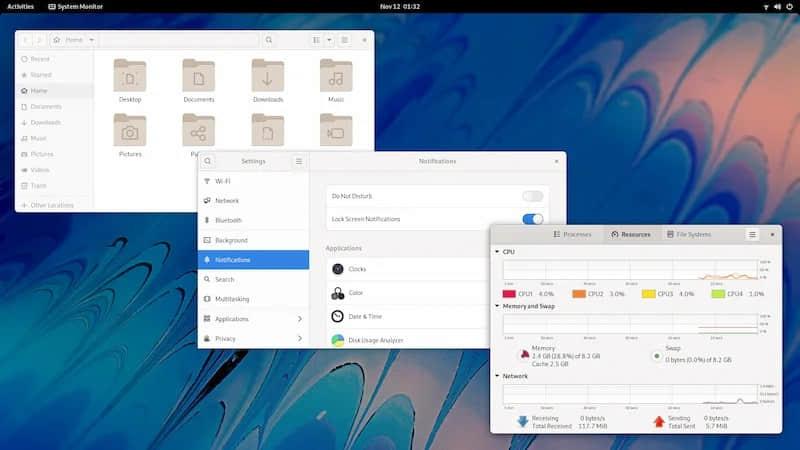Click the Memory pie chart icon

(x=523, y=354)
